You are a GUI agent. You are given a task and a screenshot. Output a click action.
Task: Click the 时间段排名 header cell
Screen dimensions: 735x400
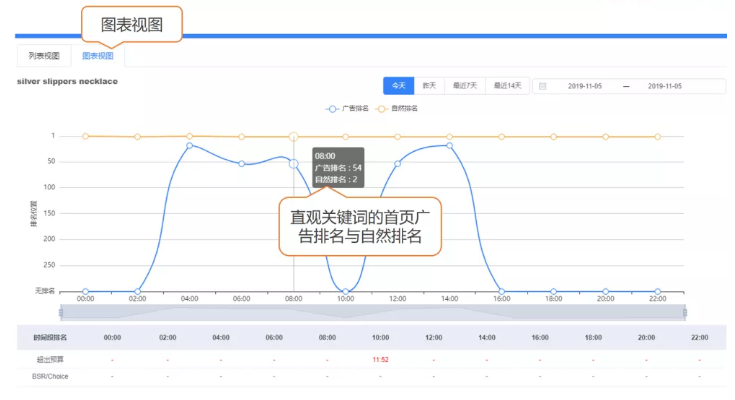(x=50, y=338)
